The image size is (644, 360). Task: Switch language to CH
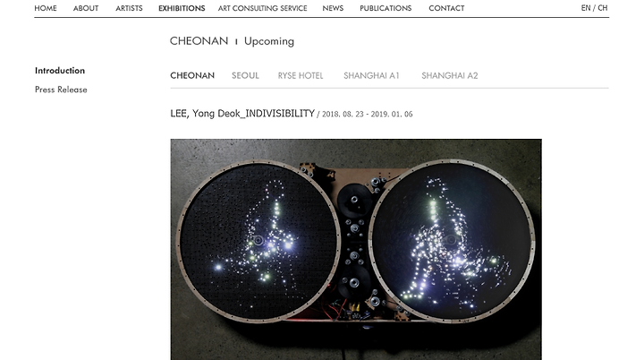pos(603,8)
